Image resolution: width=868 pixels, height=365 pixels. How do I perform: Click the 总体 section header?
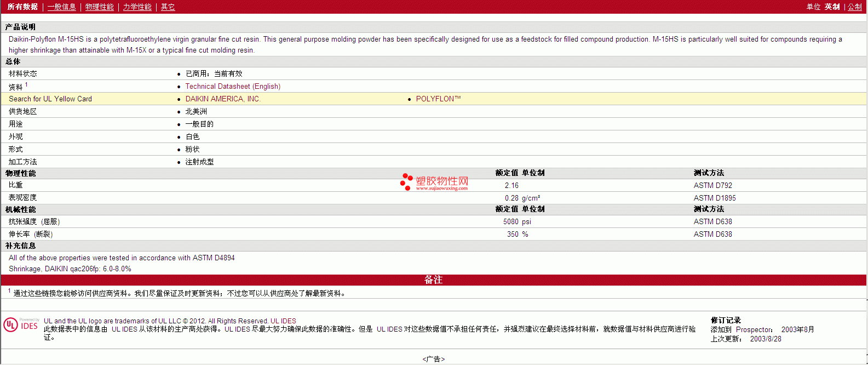pos(13,61)
